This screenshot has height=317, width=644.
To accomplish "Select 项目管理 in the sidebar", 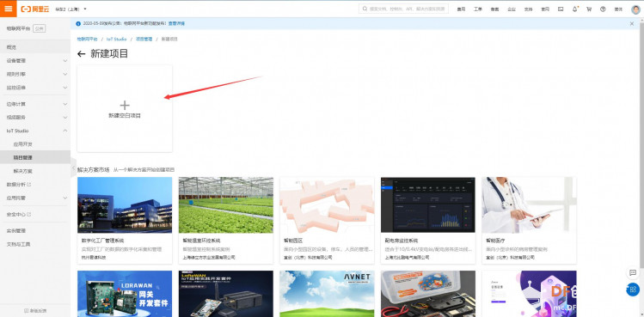I will 35,157.
